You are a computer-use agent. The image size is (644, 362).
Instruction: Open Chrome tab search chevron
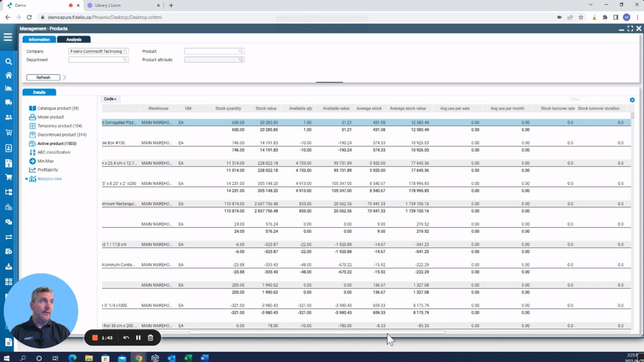coord(590,5)
